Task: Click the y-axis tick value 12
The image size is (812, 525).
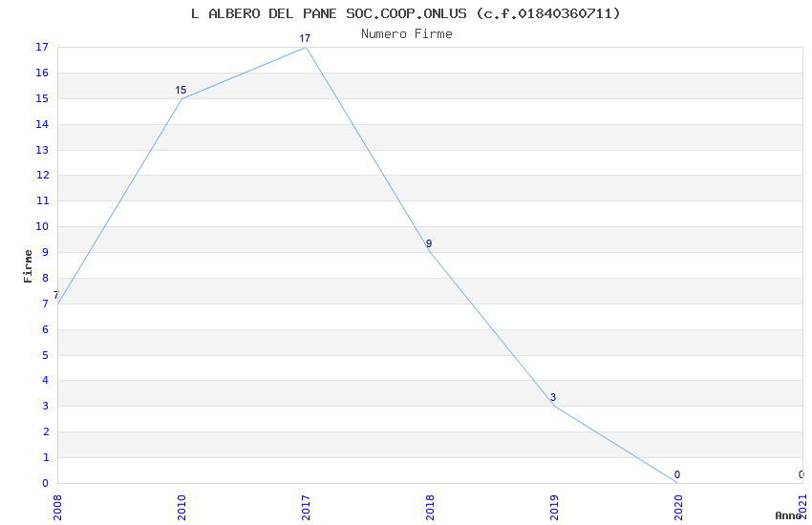Action: [x=42, y=175]
